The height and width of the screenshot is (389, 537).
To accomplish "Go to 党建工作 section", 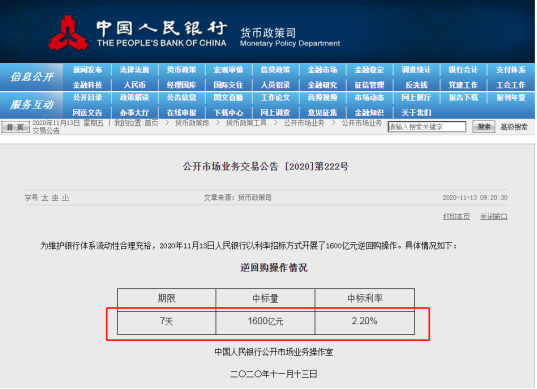I will (463, 85).
